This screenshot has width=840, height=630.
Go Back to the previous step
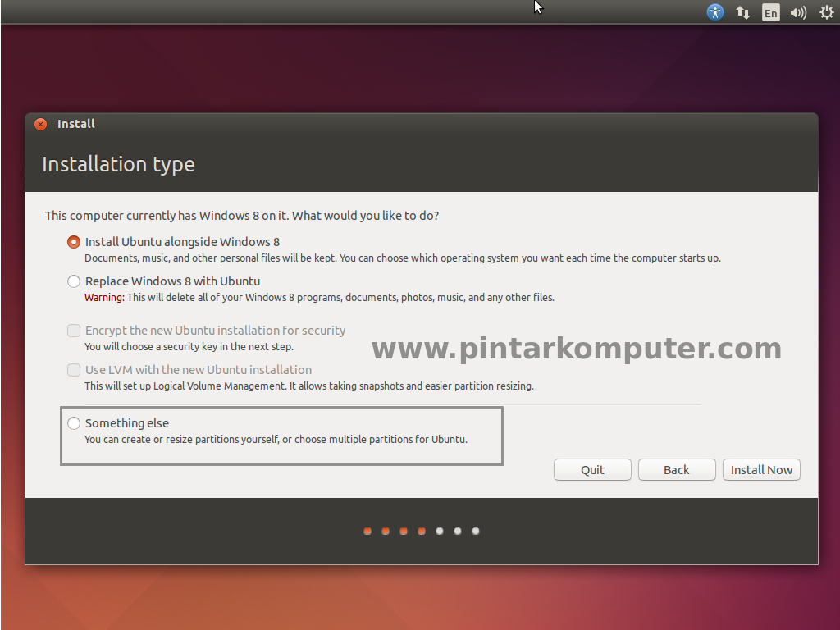tap(677, 470)
